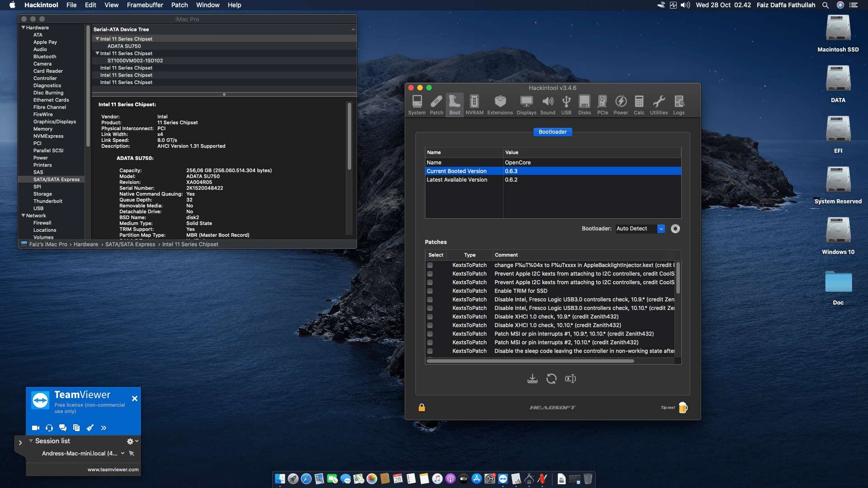Open the Window menu in the menu bar

point(208,5)
